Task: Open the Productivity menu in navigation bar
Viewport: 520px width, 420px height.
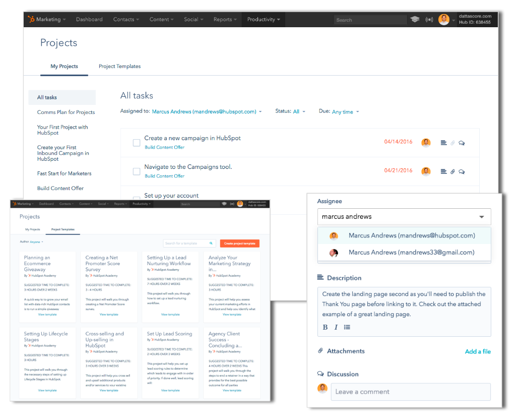Action: click(x=263, y=20)
